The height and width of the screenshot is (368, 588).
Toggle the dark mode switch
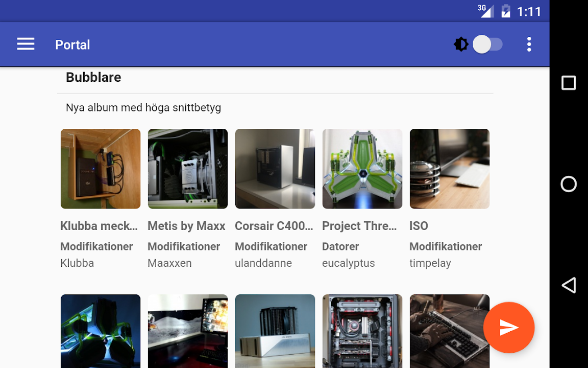(487, 44)
